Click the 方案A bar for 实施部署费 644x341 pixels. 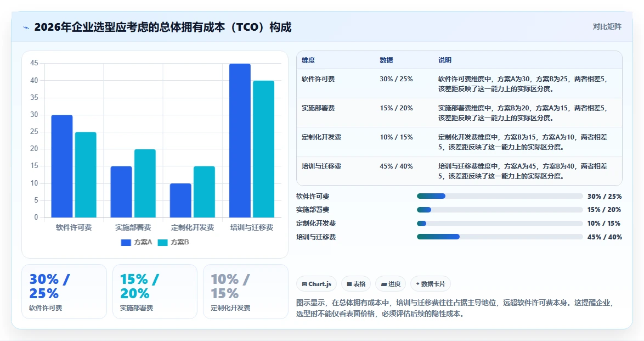point(121,192)
